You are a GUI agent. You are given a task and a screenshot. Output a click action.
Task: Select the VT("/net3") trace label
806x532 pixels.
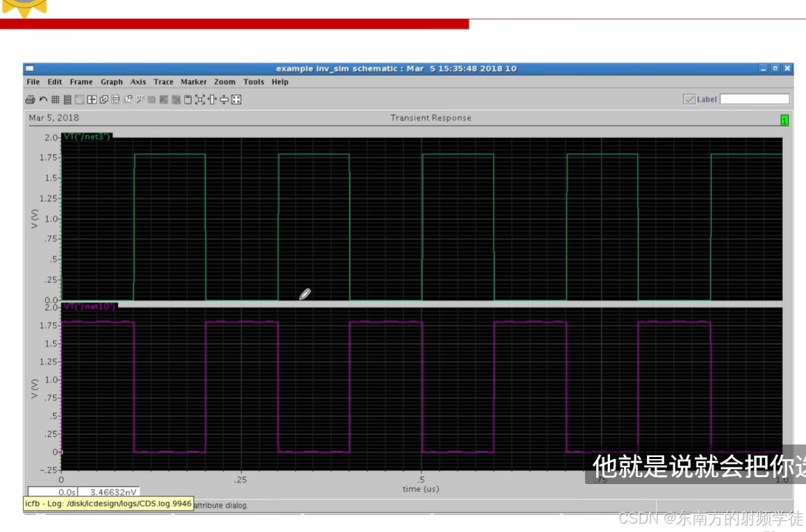(x=87, y=137)
